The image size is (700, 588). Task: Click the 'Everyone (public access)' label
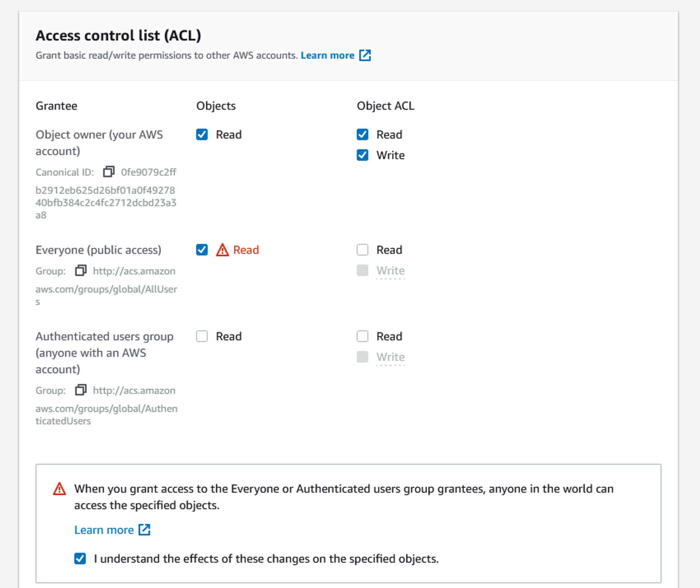98,250
